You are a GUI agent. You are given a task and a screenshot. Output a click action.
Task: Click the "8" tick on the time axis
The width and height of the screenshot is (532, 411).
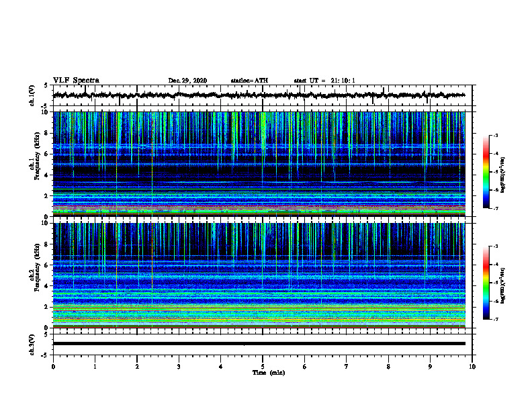(x=388, y=367)
